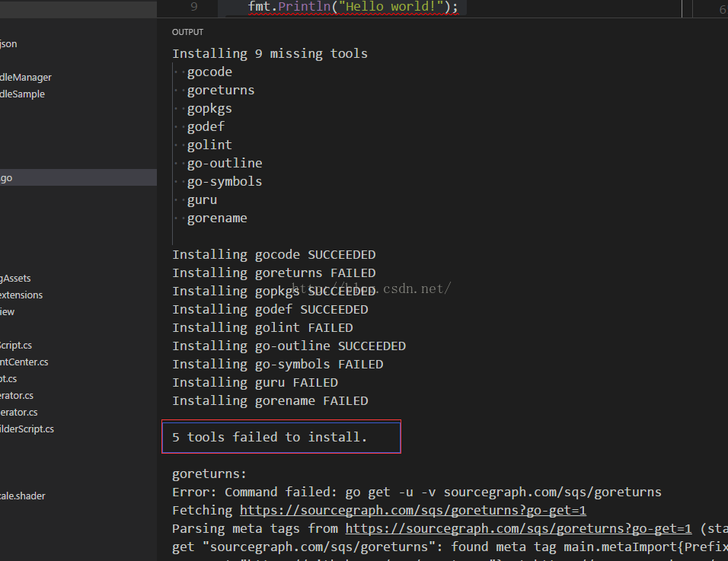The height and width of the screenshot is (561, 728).
Task: Click the 'Installing 9 missing tools' output line
Action: click(270, 53)
